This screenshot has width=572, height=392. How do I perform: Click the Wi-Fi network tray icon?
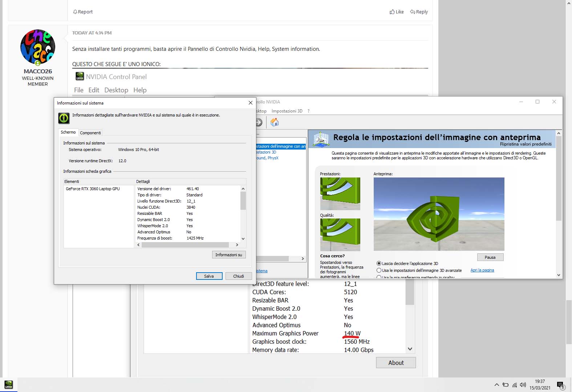tap(515, 385)
